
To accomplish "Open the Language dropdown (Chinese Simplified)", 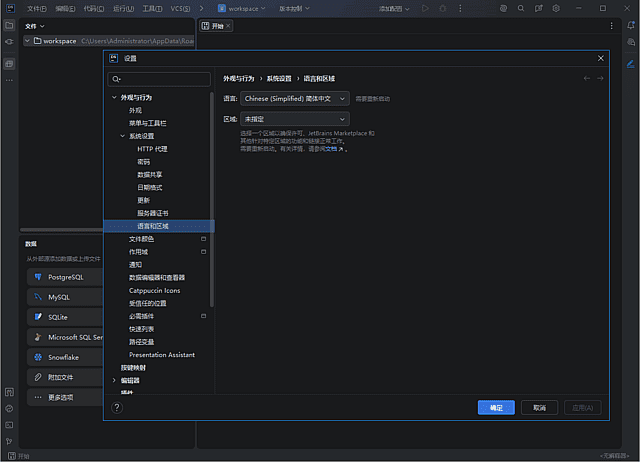I will pos(295,99).
